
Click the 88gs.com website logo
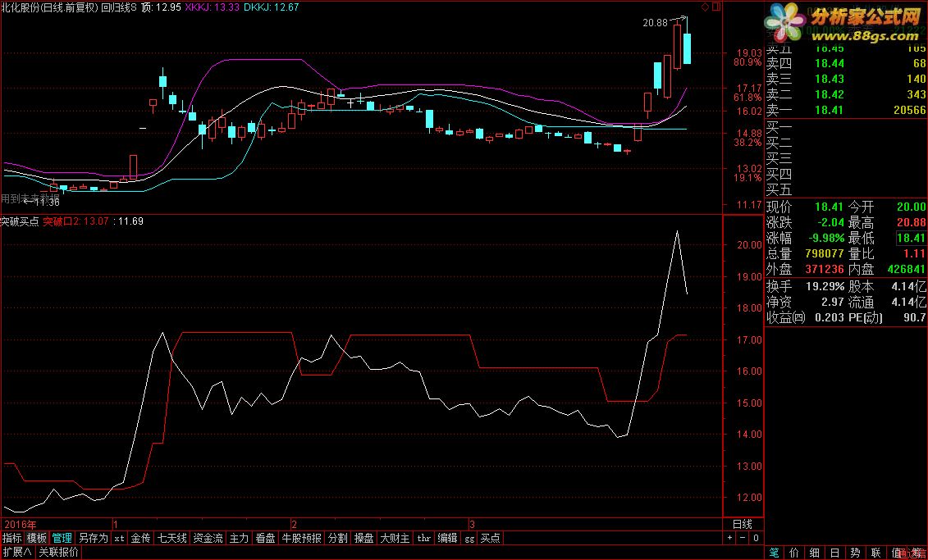(844, 22)
